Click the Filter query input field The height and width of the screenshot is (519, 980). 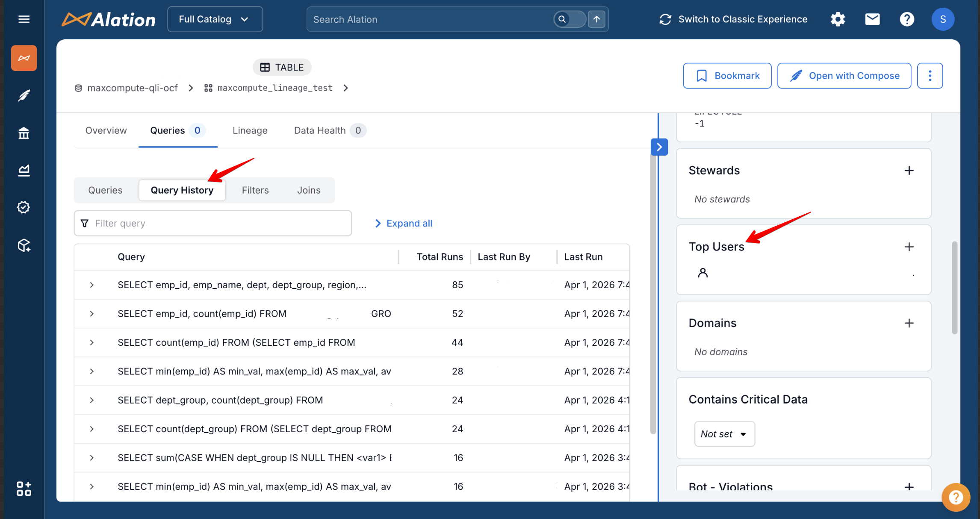point(213,223)
